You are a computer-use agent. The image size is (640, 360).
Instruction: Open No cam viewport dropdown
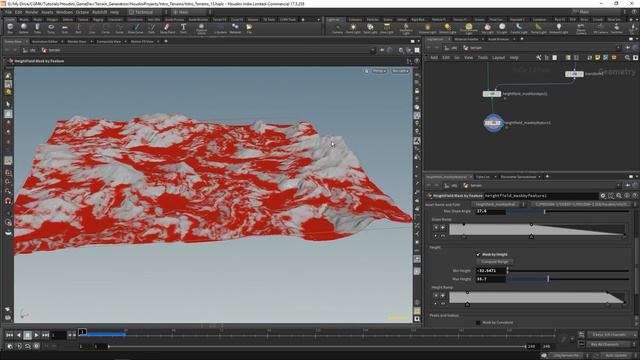400,71
